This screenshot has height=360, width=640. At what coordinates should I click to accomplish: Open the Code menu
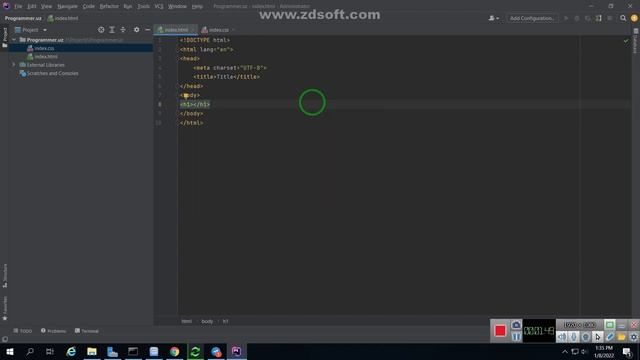click(x=89, y=7)
